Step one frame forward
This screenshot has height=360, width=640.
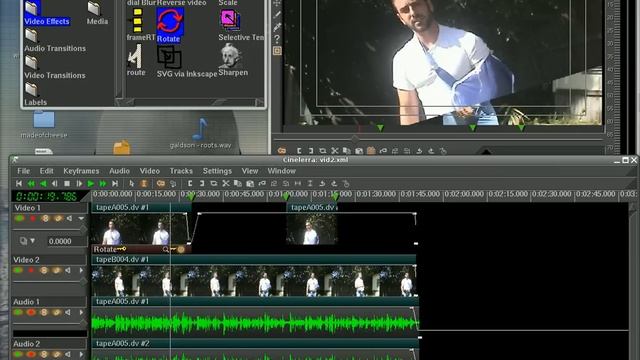coord(79,184)
